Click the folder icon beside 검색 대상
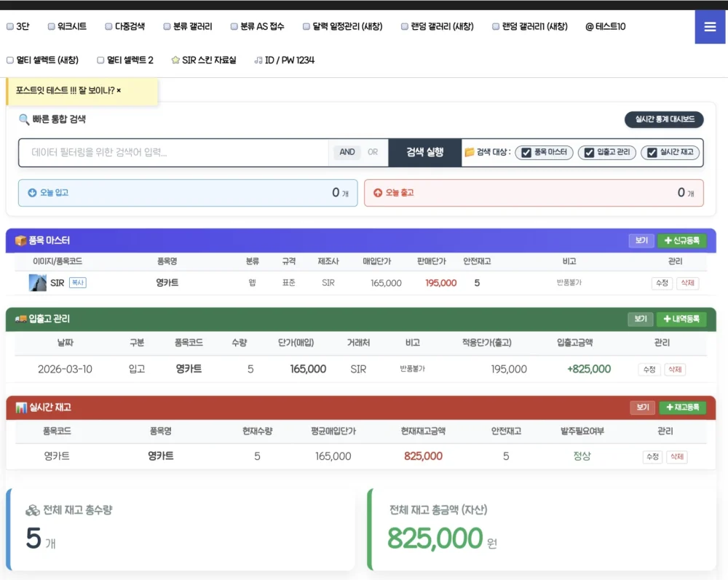The width and height of the screenshot is (728, 580). coord(470,152)
